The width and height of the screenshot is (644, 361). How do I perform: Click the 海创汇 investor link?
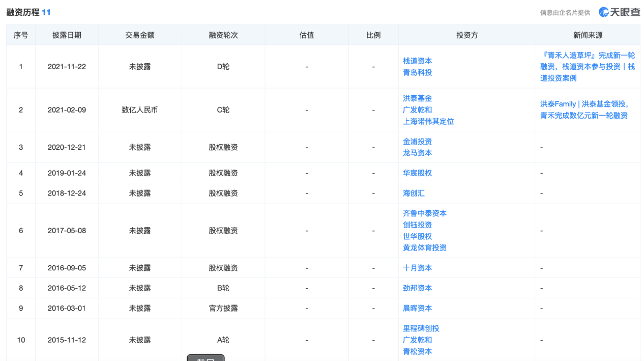coord(414,193)
